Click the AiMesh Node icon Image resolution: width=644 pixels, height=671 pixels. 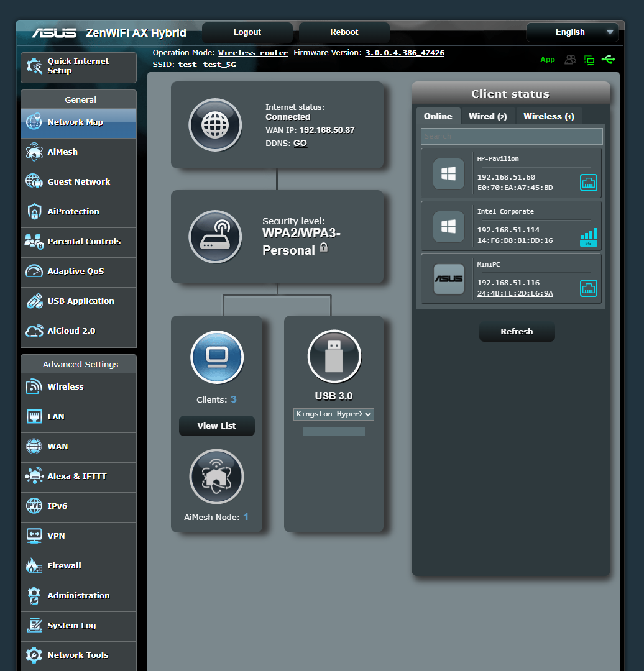216,477
